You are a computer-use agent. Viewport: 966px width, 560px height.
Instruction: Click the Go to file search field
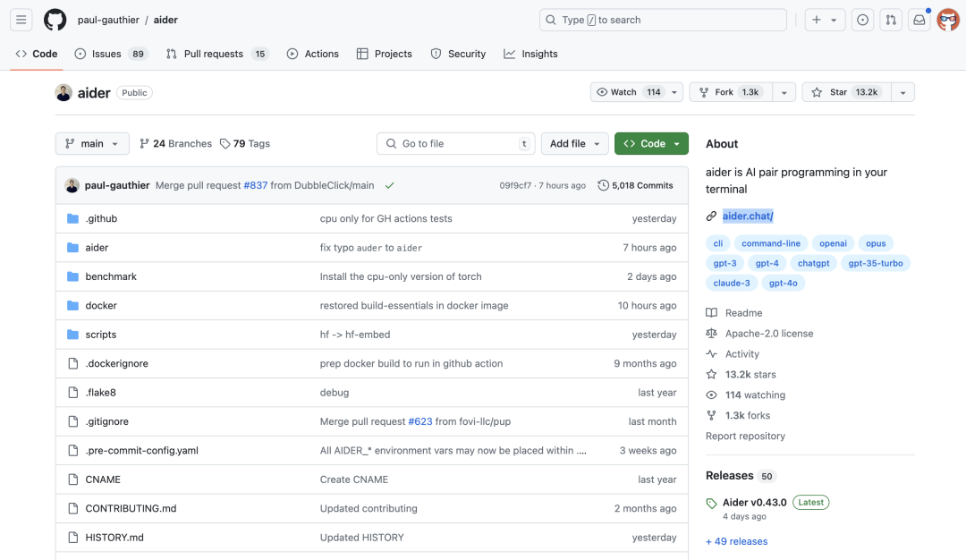[456, 143]
